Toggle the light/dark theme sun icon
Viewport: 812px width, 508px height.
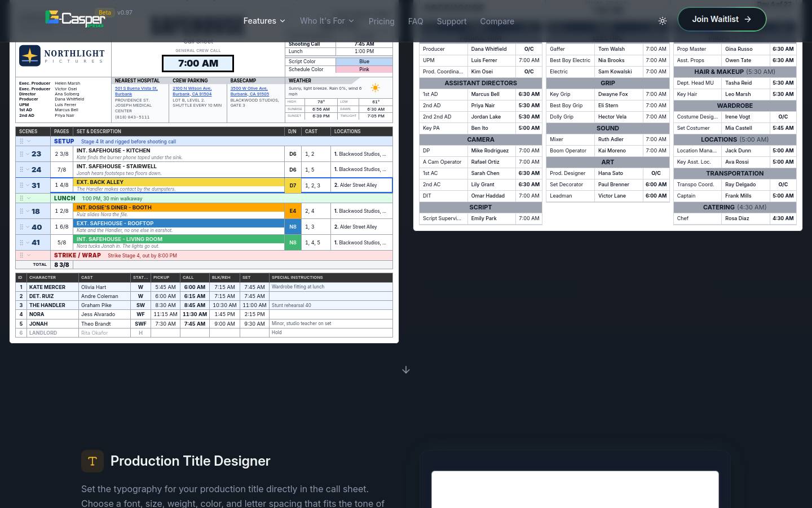pos(663,21)
